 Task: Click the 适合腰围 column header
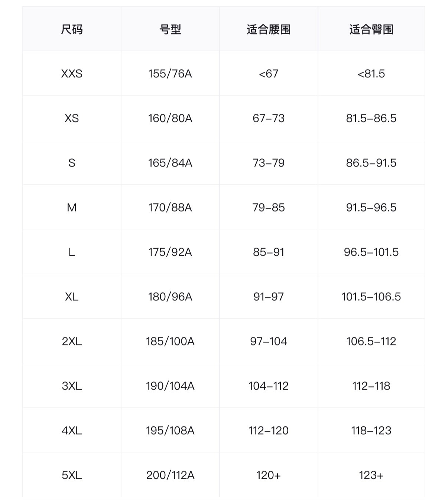pyautogui.click(x=269, y=29)
